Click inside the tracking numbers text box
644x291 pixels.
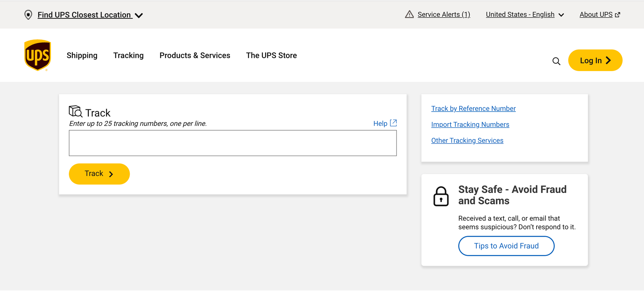click(232, 143)
